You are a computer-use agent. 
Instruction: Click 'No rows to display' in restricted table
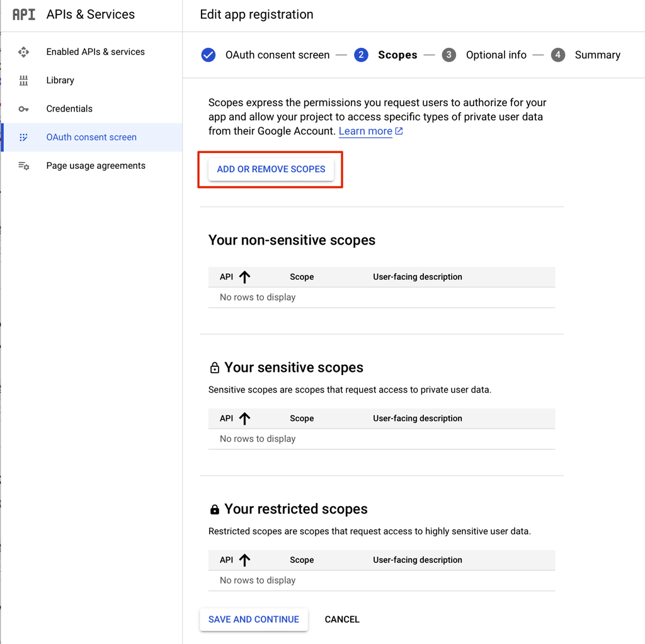coord(258,580)
